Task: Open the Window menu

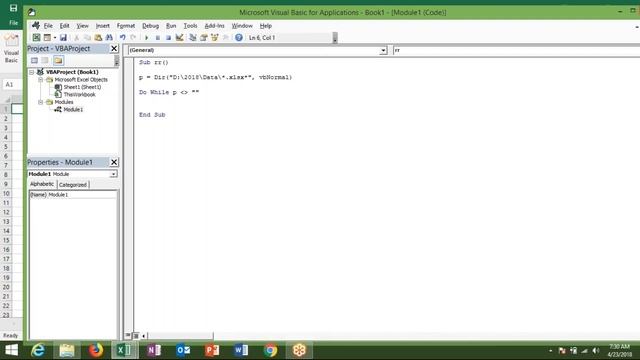Action: pos(242,26)
